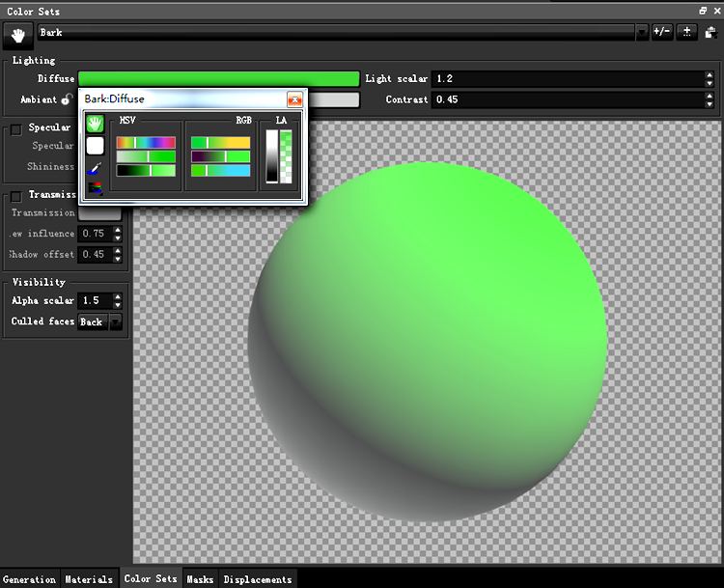Click the hand icon beside the Bark name field
This screenshot has width=724, height=588.
point(17,35)
